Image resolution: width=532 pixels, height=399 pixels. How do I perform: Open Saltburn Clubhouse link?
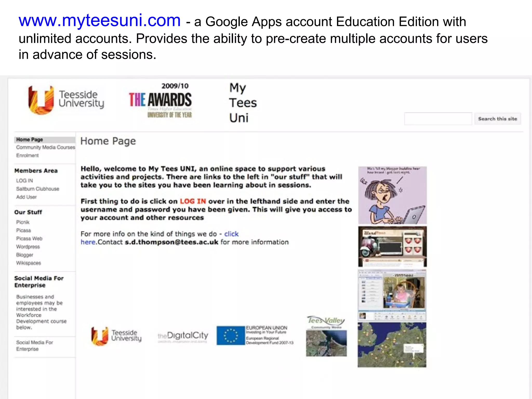(x=38, y=189)
